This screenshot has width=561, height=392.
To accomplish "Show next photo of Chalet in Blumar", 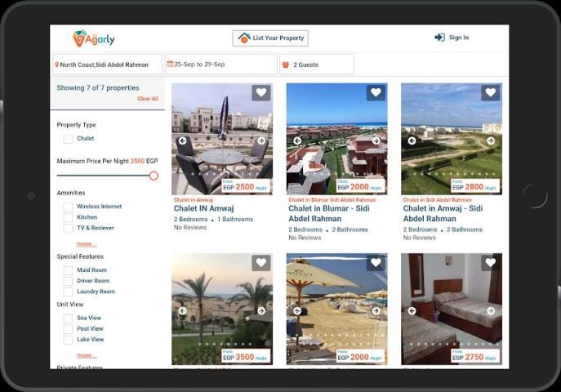I will (376, 141).
